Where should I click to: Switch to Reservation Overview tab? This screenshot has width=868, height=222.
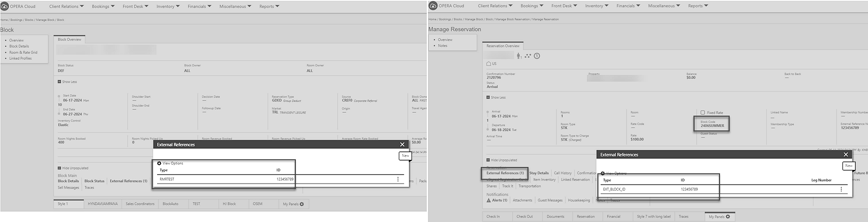(503, 46)
